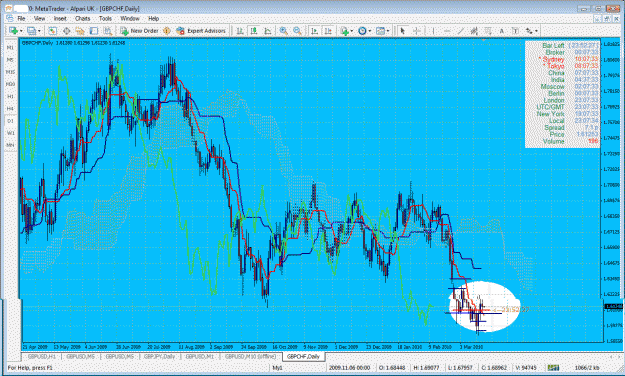This screenshot has width=625, height=376.
Task: Click the GBPCHF,Daily active chart tab
Action: click(x=304, y=356)
